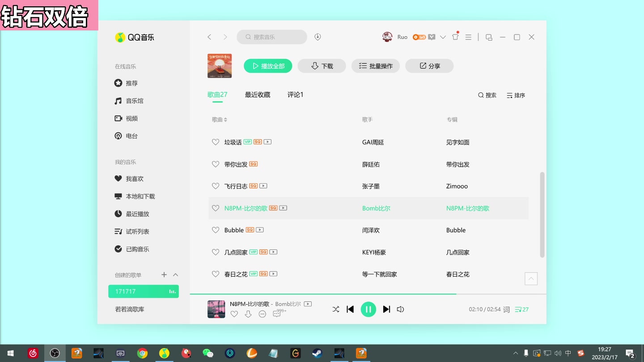
Task: Toggle shuffle playback mode
Action: click(336, 309)
